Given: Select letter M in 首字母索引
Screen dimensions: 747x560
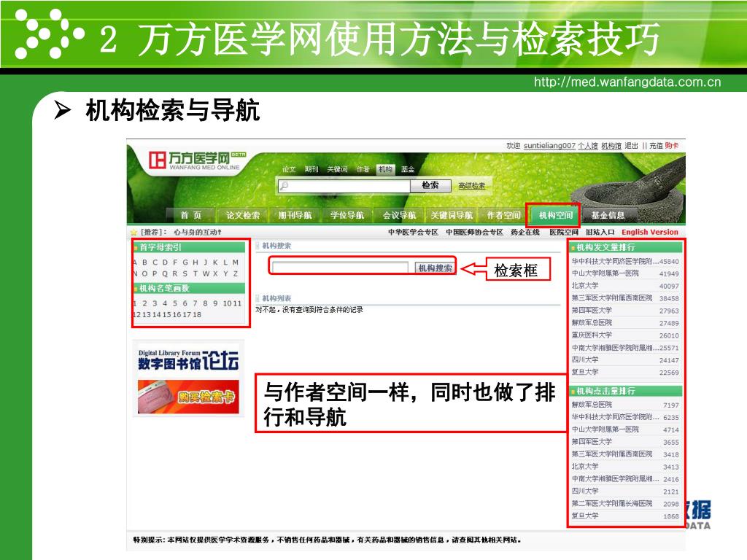Looking at the screenshot, I should pyautogui.click(x=236, y=262).
